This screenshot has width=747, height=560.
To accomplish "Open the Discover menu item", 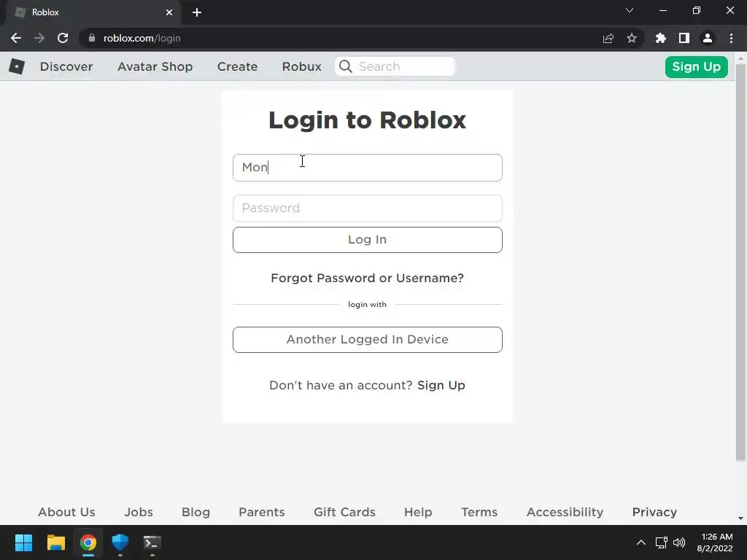I will (x=66, y=66).
